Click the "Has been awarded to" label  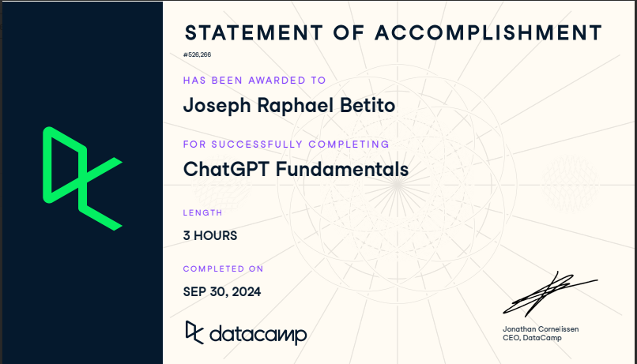[254, 81]
